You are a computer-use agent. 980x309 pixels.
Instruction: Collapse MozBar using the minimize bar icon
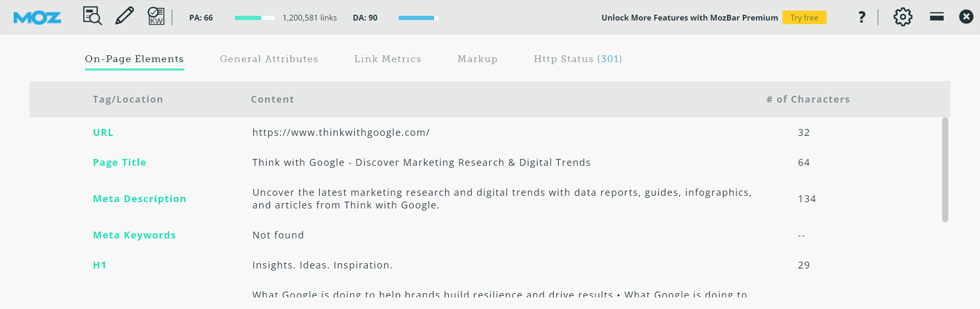(x=937, y=17)
